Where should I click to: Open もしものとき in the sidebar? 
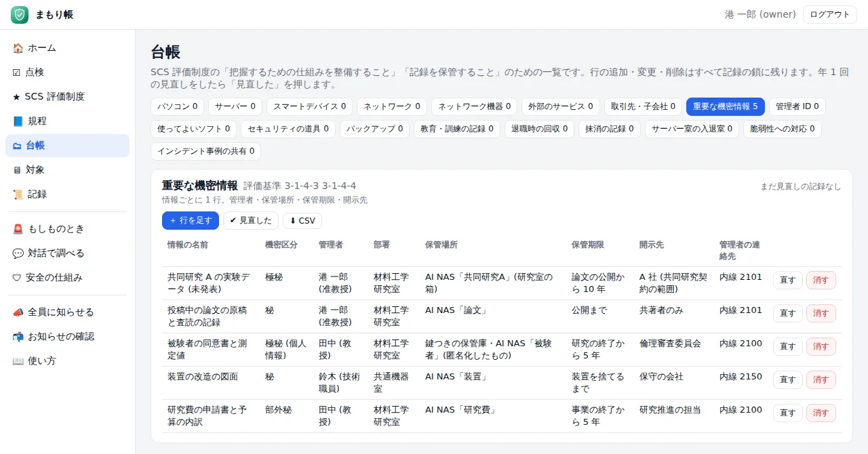tap(67, 229)
